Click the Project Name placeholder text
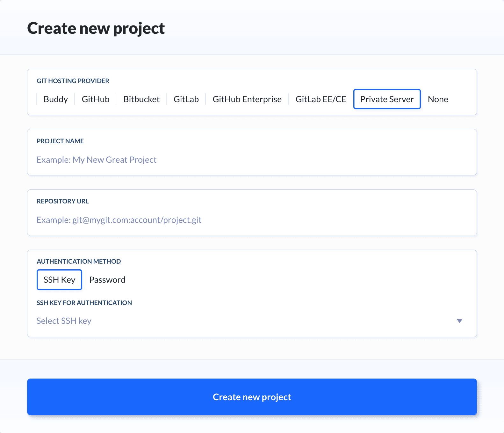The width and height of the screenshot is (504, 433). coord(97,160)
